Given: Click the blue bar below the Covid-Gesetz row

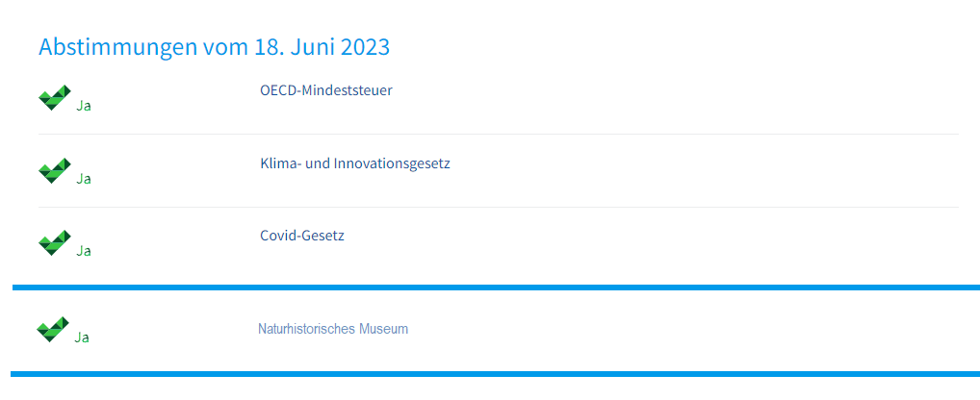Looking at the screenshot, I should coord(496,287).
